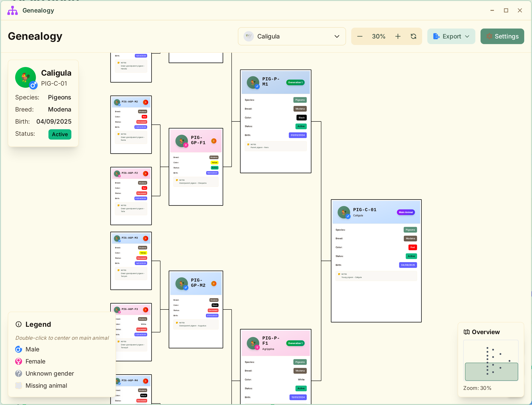Click the avatar thumbnail on the PIG-GP-F1 card
This screenshot has width=532, height=405.
coord(181,141)
